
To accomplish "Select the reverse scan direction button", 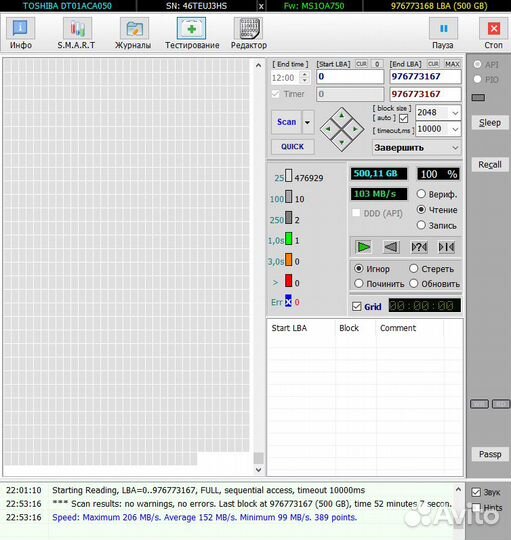I will [391, 247].
